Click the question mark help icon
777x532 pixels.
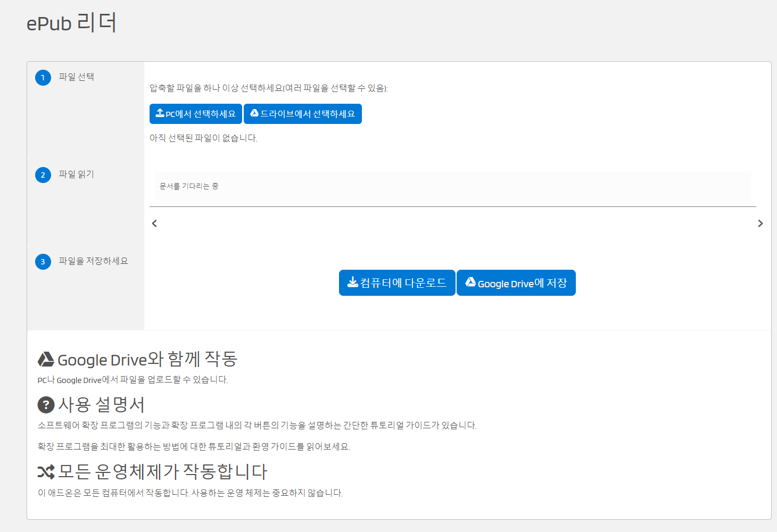pyautogui.click(x=46, y=405)
